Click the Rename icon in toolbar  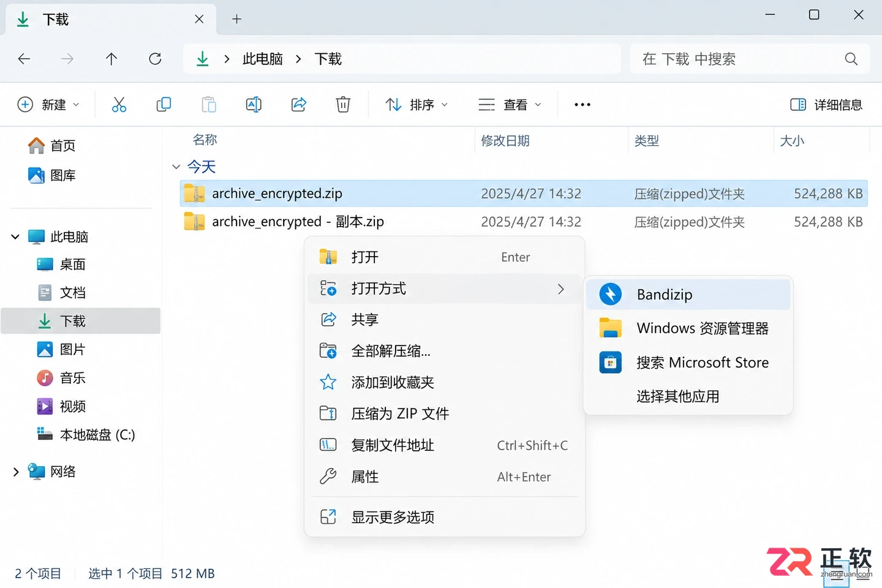coord(254,105)
